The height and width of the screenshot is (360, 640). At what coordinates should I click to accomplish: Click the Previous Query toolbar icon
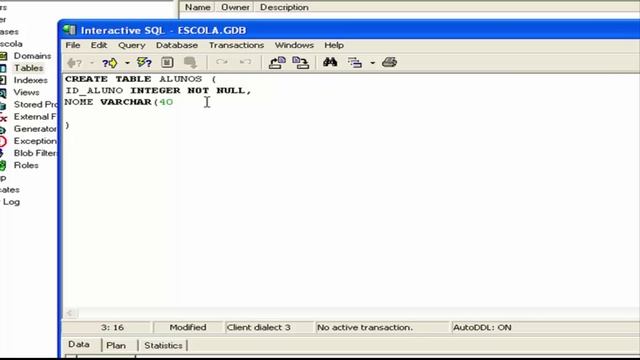[74, 62]
